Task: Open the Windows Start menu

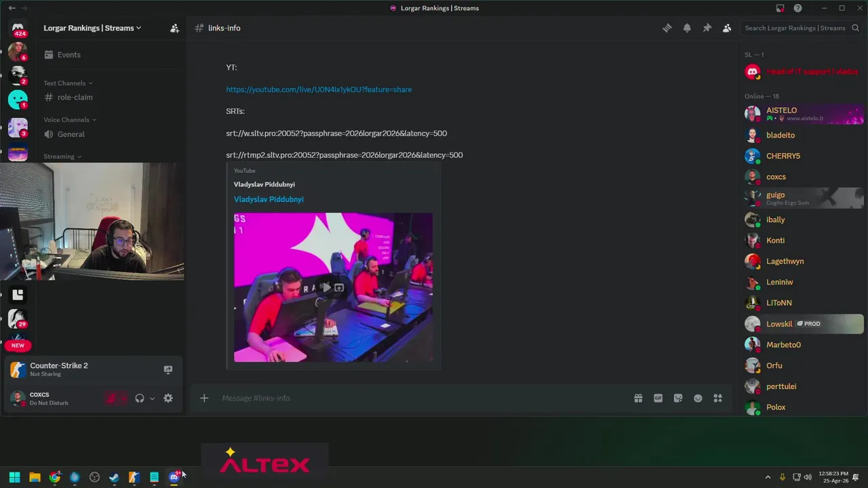Action: coord(14,477)
